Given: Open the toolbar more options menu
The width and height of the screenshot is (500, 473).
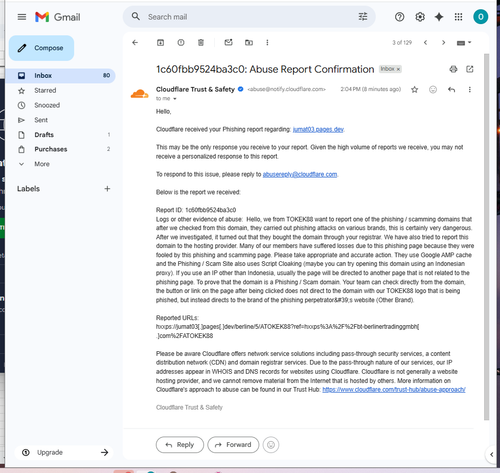Looking at the screenshot, I should [x=267, y=42].
